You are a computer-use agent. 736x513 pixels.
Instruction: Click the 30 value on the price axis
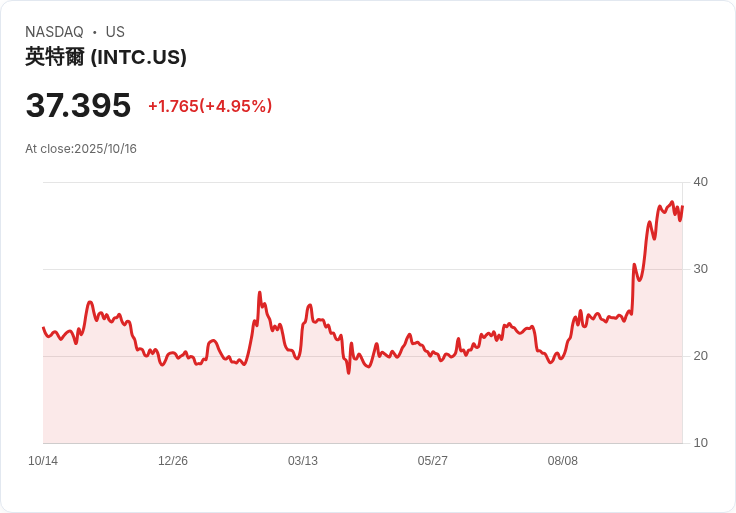(700, 269)
